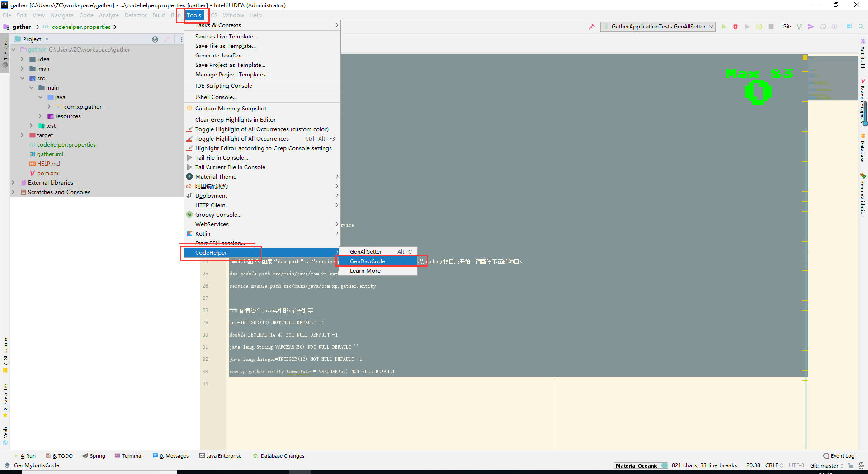This screenshot has width=868, height=474.
Task: Expand the target folder node
Action: pos(22,135)
